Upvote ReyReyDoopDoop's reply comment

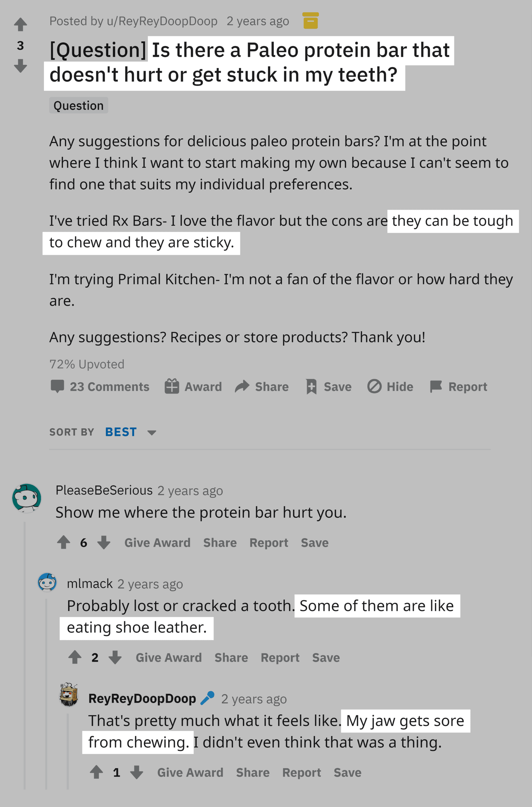click(96, 772)
